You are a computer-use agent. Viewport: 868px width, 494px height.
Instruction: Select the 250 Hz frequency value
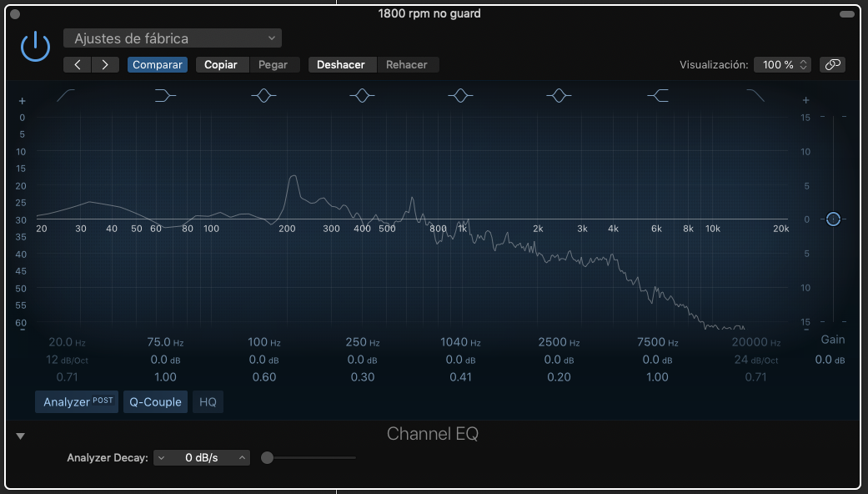(363, 342)
